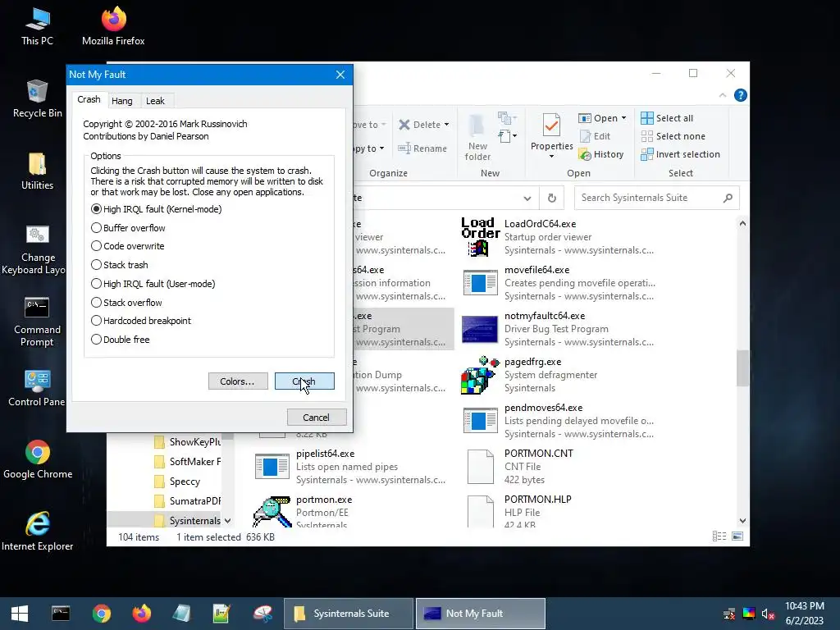Open Firefox from taskbar

tap(141, 614)
